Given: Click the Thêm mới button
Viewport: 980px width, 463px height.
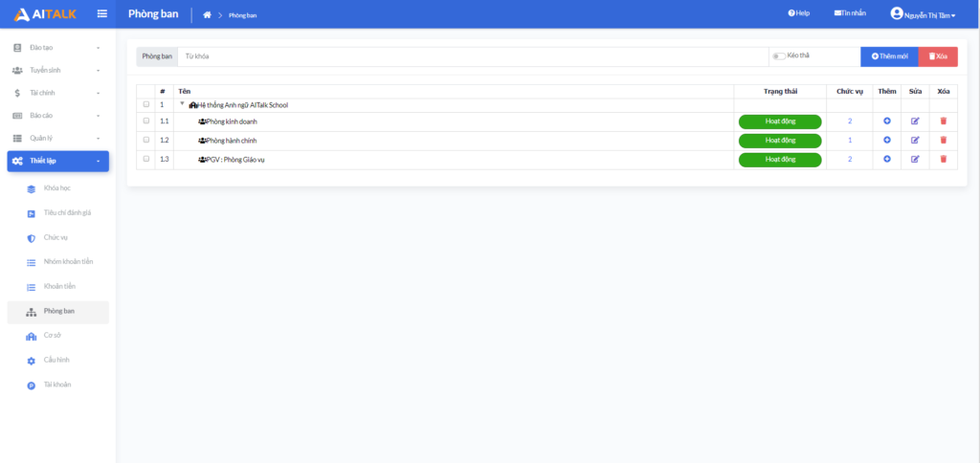Looking at the screenshot, I should coord(889,56).
